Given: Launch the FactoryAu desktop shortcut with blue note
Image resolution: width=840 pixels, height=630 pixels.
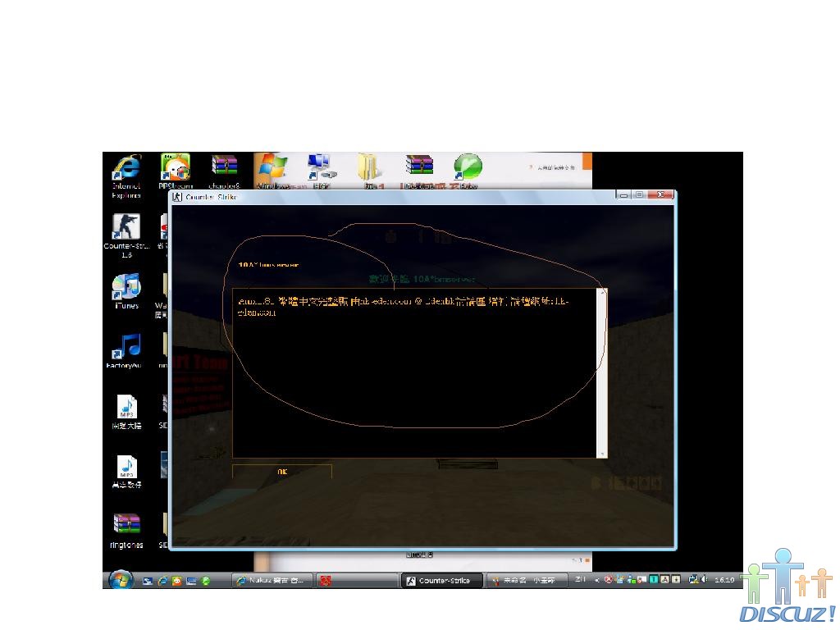Looking at the screenshot, I should point(126,351).
